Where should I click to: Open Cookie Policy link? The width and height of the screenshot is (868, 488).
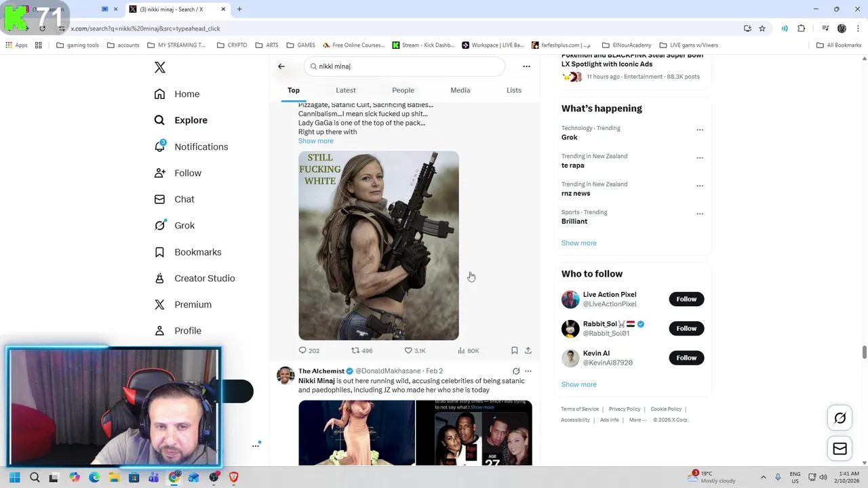pyautogui.click(x=666, y=409)
